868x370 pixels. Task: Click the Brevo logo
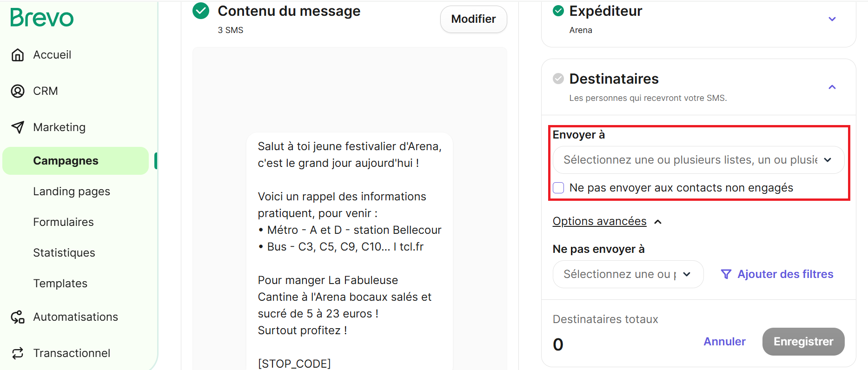(x=42, y=18)
